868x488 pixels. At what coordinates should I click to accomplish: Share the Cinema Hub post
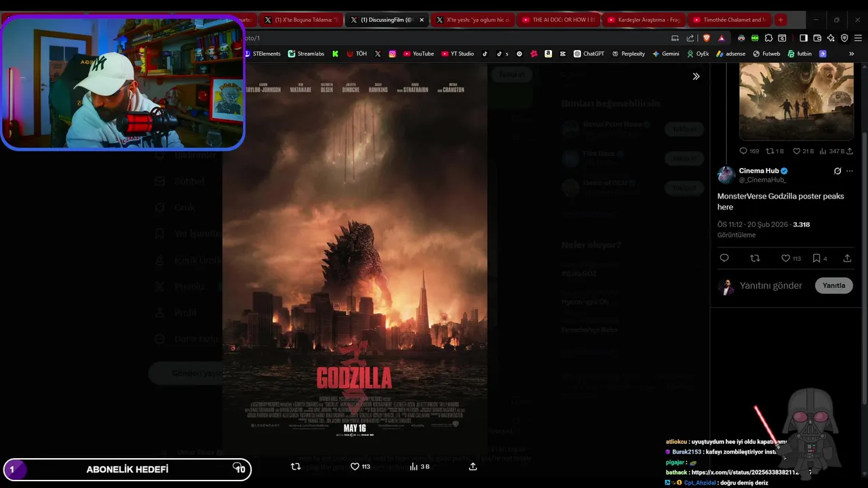pos(847,258)
